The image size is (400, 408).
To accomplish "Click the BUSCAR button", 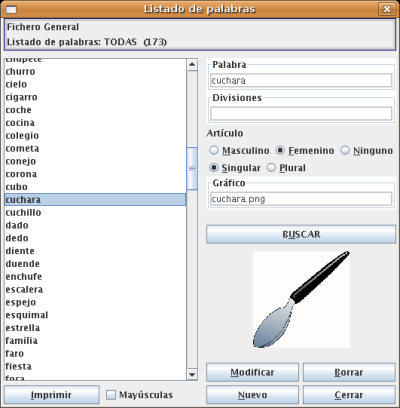I will pos(301,234).
